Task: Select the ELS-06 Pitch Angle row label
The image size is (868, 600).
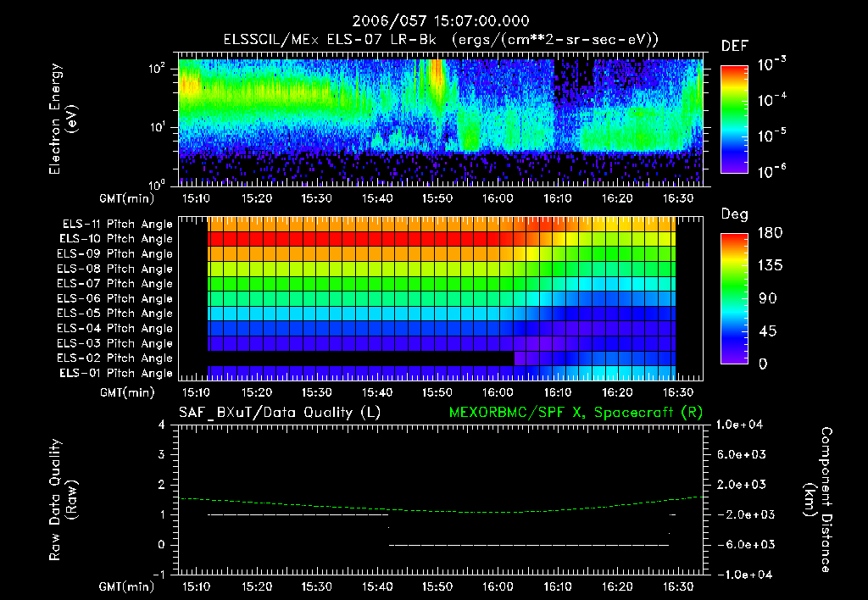Action: (x=115, y=299)
